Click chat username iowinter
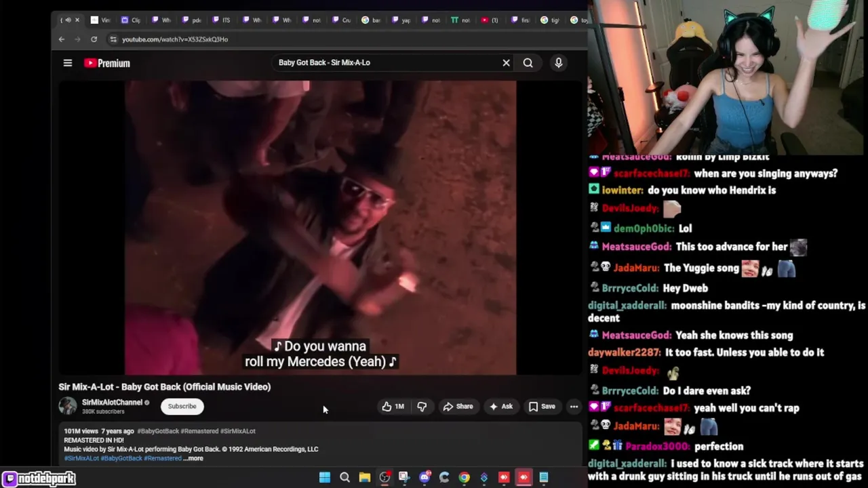868x488 pixels. (x=621, y=190)
